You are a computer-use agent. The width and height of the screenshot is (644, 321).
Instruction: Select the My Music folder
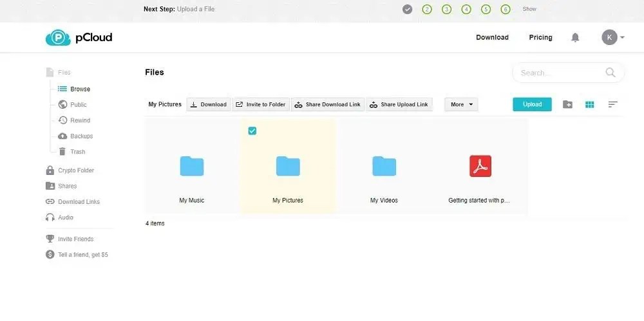coord(192,166)
